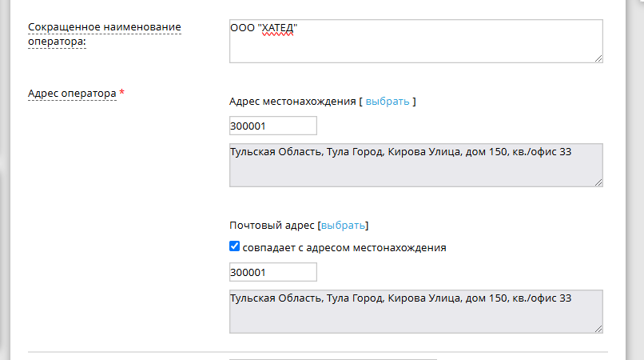Image resolution: width=644 pixels, height=360 pixels.
Task: Open 'выбрать' link for Адрес местонахождения
Action: coord(388,101)
